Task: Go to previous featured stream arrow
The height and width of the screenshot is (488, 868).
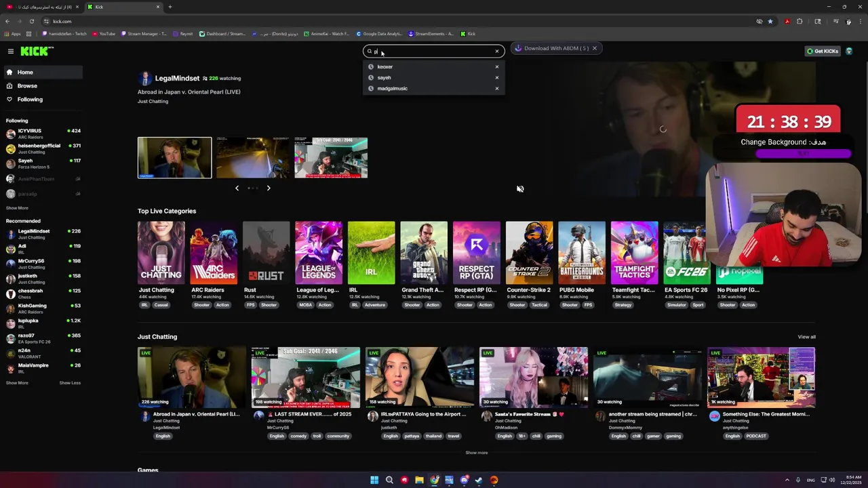Action: (x=237, y=188)
